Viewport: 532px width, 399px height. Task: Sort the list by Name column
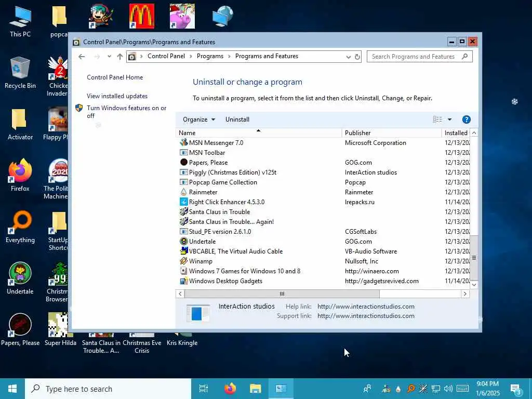click(259, 132)
